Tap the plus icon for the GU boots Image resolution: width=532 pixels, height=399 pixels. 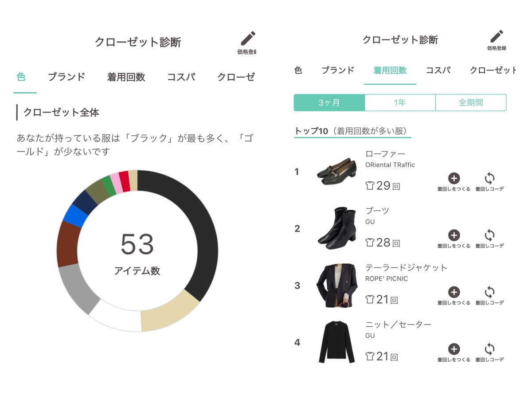click(x=454, y=235)
